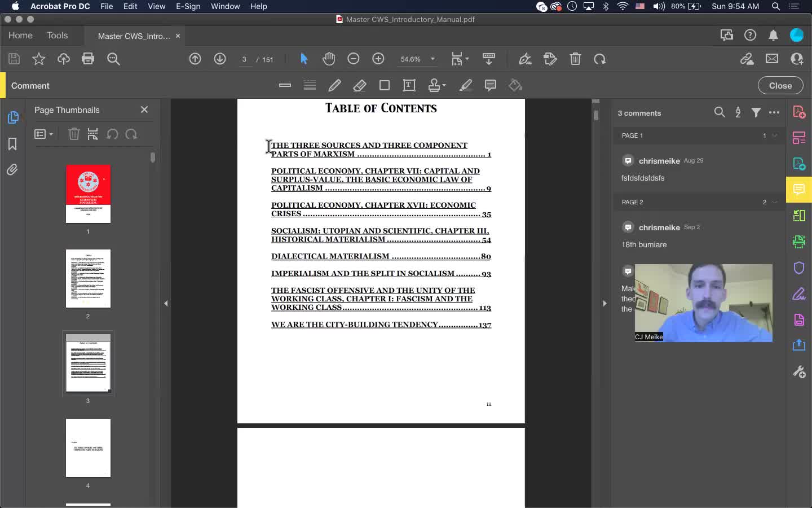Screen dimensions: 812x508
Task: Zoom out with the minus button
Action: (354, 59)
